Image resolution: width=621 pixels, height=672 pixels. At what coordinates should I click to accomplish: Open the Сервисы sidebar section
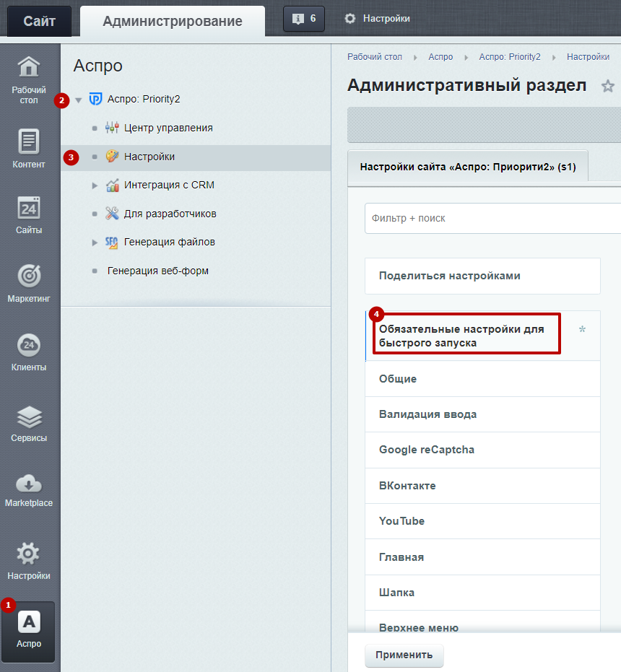(29, 424)
